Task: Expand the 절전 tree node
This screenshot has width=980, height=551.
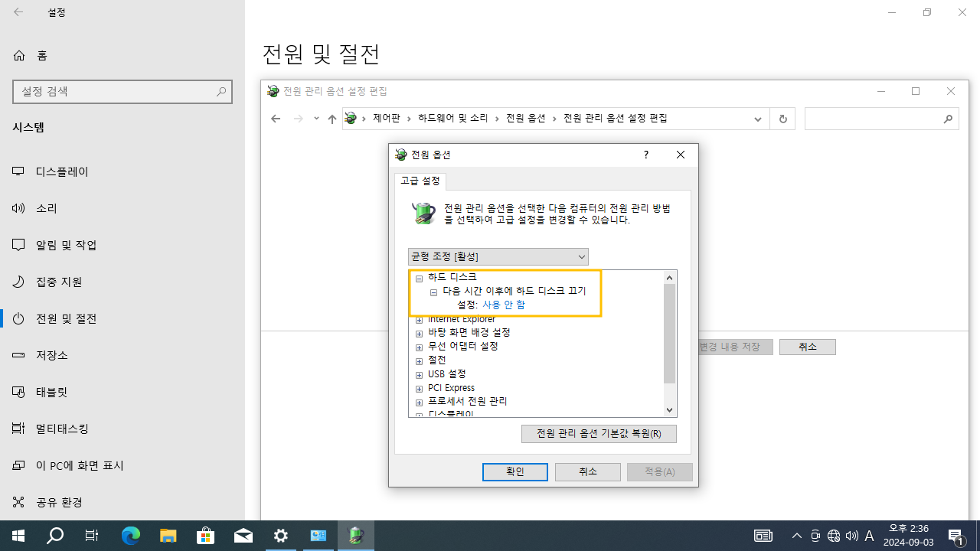Action: click(419, 361)
